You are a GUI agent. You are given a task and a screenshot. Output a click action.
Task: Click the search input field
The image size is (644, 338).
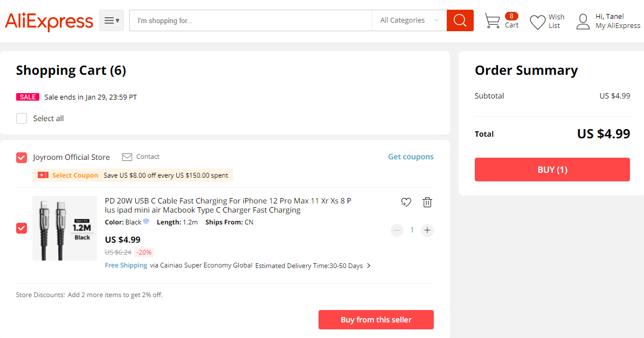point(251,20)
